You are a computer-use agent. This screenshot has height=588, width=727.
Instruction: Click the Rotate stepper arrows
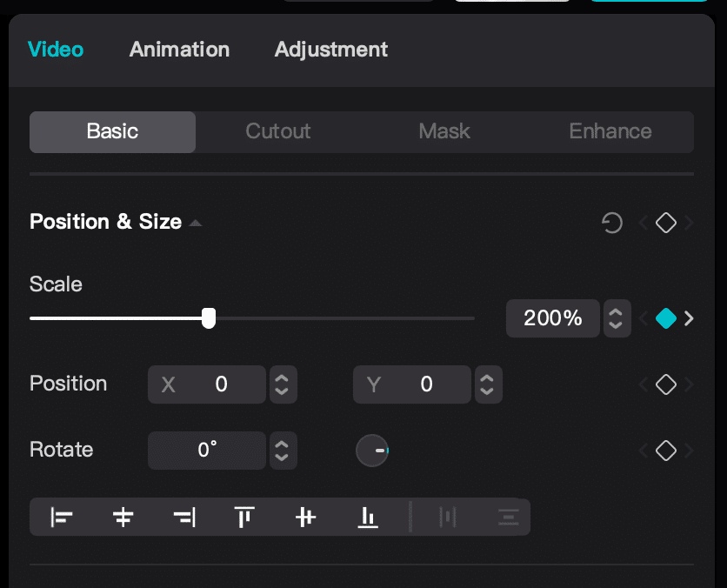[283, 451]
